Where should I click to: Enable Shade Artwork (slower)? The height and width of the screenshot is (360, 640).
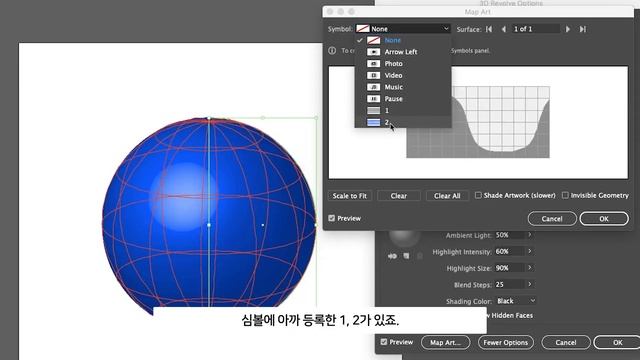[478, 196]
